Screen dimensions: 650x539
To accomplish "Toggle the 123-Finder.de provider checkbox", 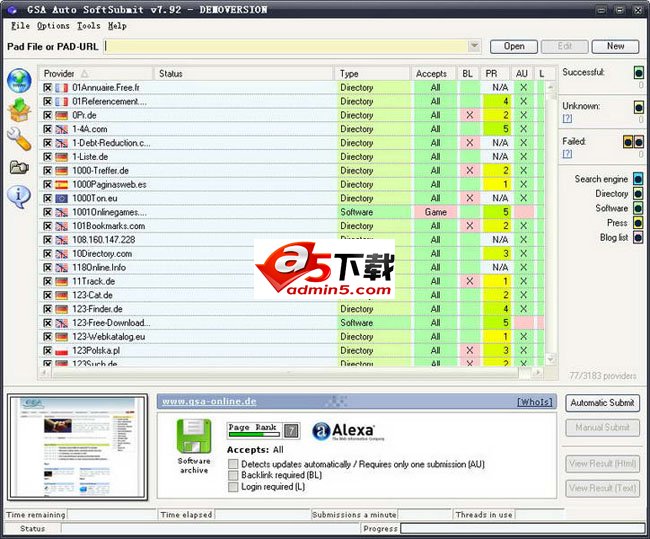I will click(48, 309).
